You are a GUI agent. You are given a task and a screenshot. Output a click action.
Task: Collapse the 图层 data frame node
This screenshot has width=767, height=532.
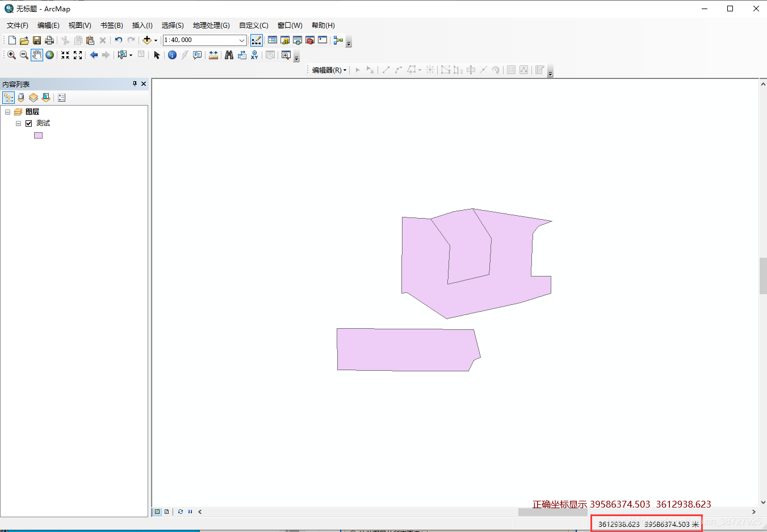pyautogui.click(x=7, y=112)
